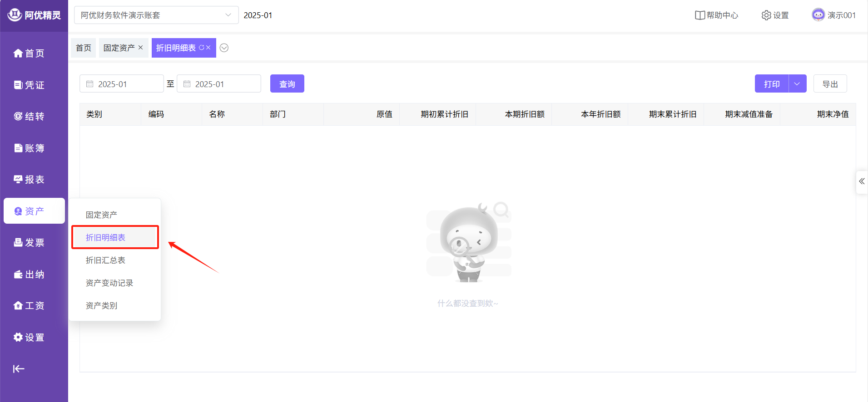Choose 资产变动记录 in the submenu
The height and width of the screenshot is (402, 868).
point(109,283)
